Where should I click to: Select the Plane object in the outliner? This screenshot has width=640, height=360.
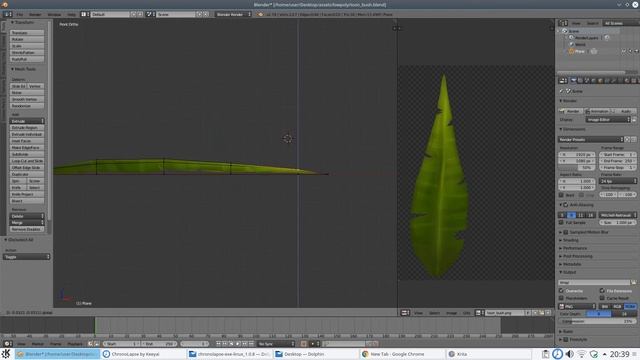579,51
